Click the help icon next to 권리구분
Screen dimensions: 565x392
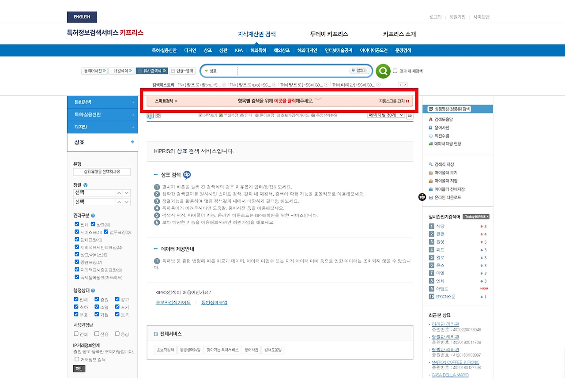coord(93,216)
